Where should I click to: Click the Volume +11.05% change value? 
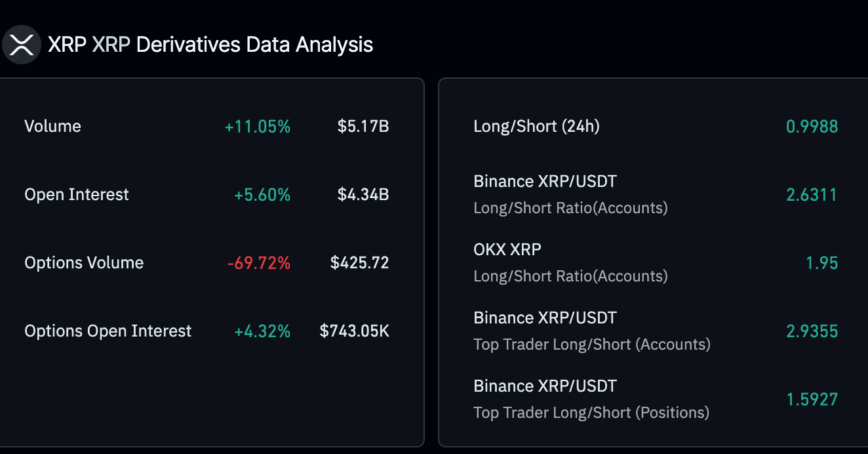257,126
